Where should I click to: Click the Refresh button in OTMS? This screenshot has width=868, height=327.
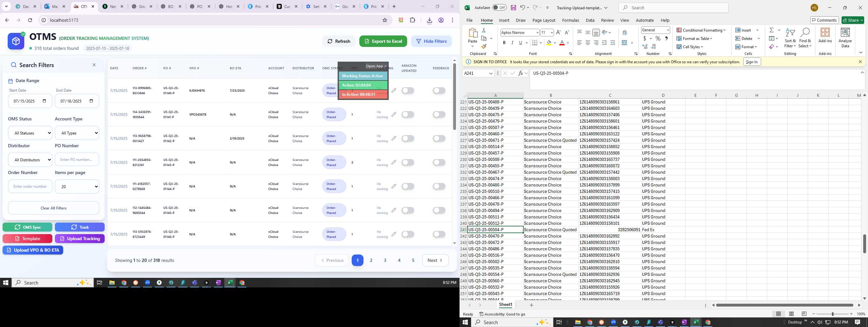click(339, 41)
